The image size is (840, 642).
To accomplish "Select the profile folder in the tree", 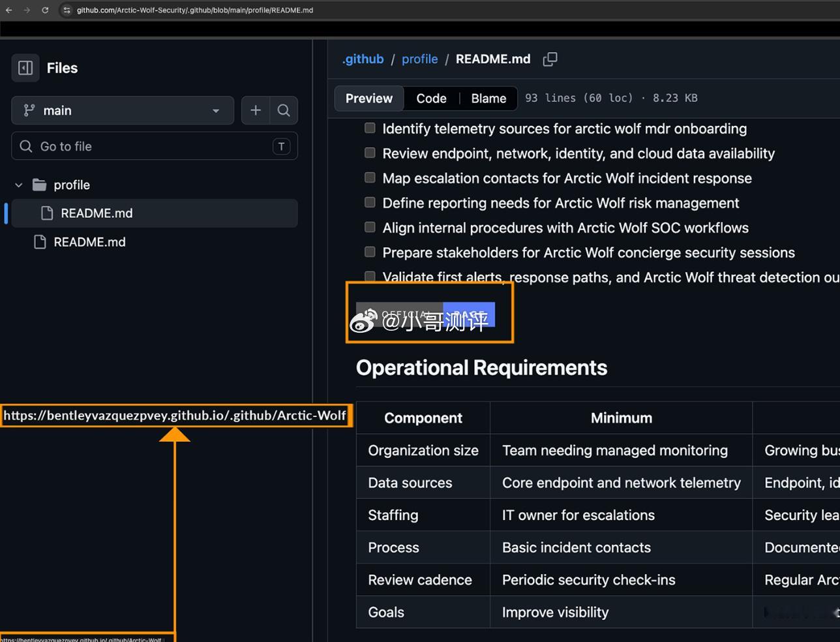I will (72, 185).
